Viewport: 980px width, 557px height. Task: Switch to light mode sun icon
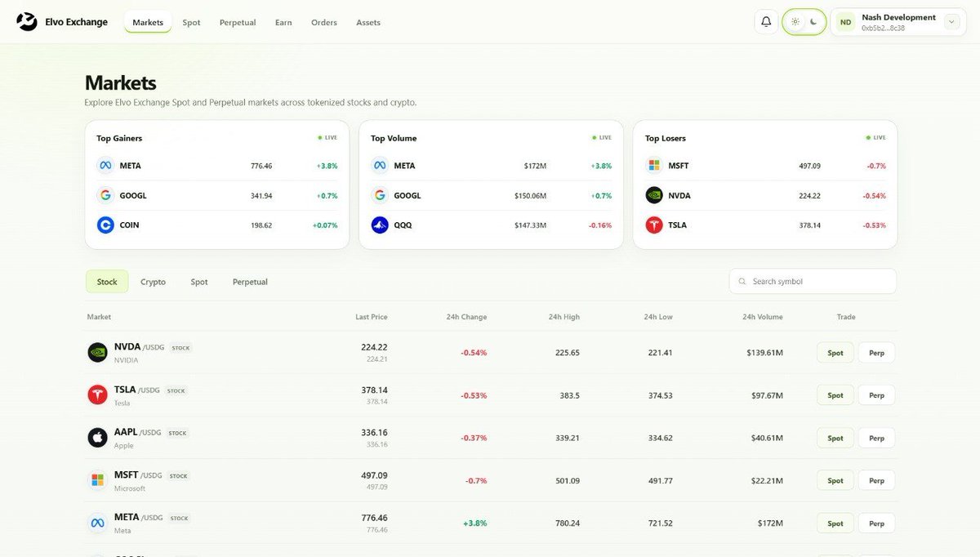pyautogui.click(x=795, y=22)
